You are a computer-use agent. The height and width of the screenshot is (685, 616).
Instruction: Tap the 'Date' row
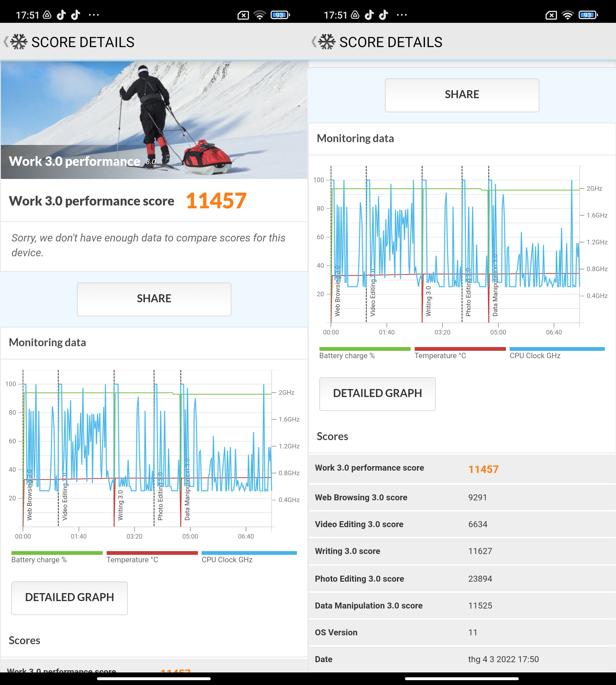pyautogui.click(x=462, y=659)
